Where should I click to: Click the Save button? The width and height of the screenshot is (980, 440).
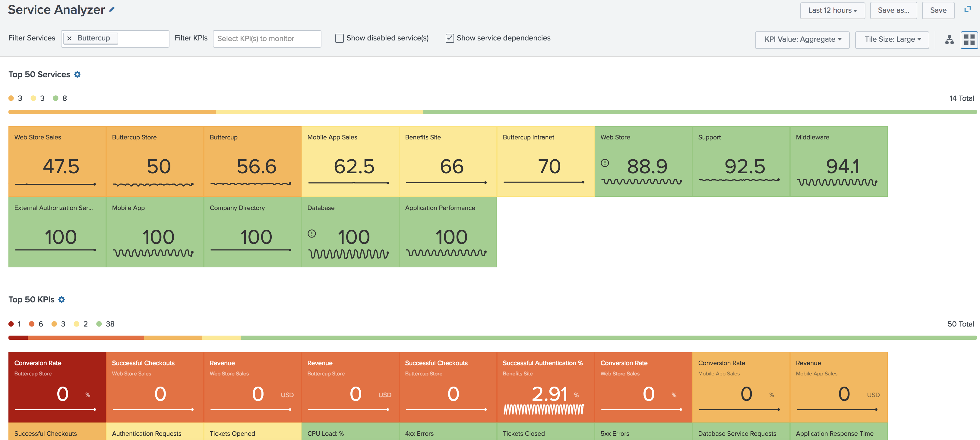938,11
